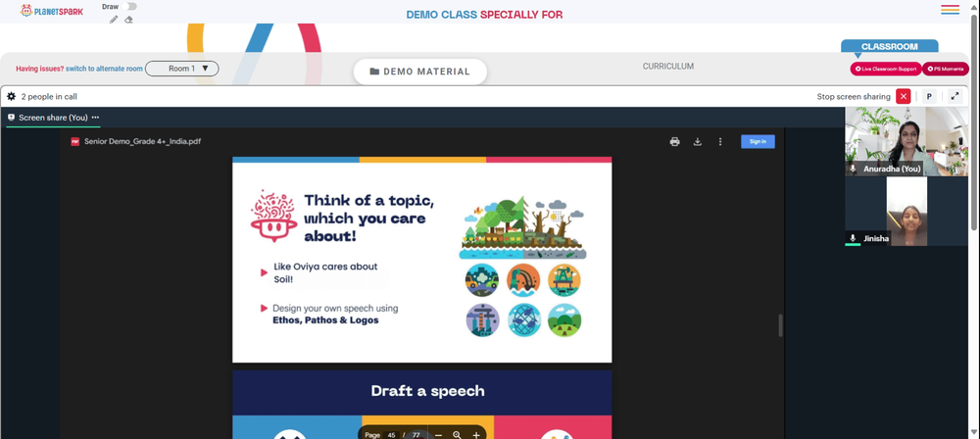Click the P button beside stop sharing

pos(929,96)
